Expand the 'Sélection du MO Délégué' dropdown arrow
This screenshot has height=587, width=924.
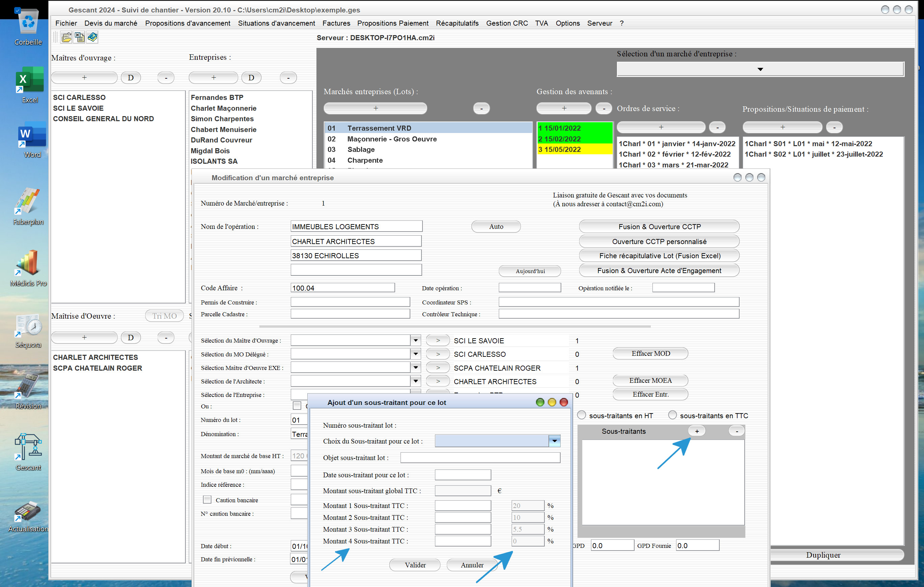416,354
